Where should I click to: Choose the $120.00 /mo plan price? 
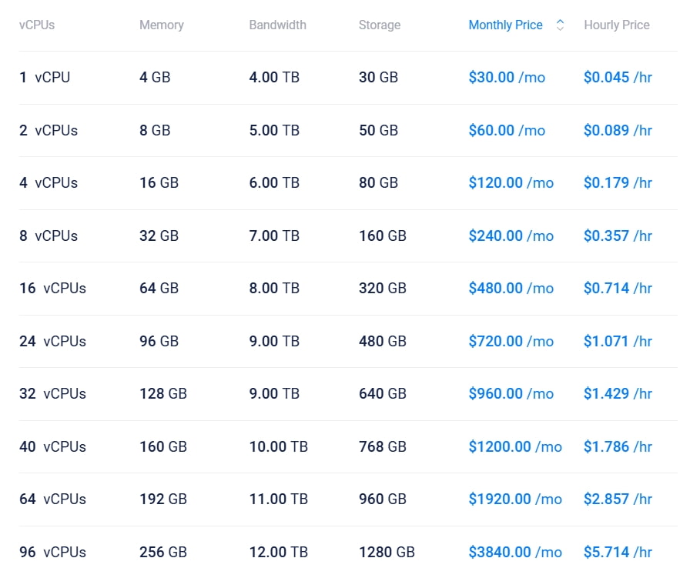(x=511, y=183)
